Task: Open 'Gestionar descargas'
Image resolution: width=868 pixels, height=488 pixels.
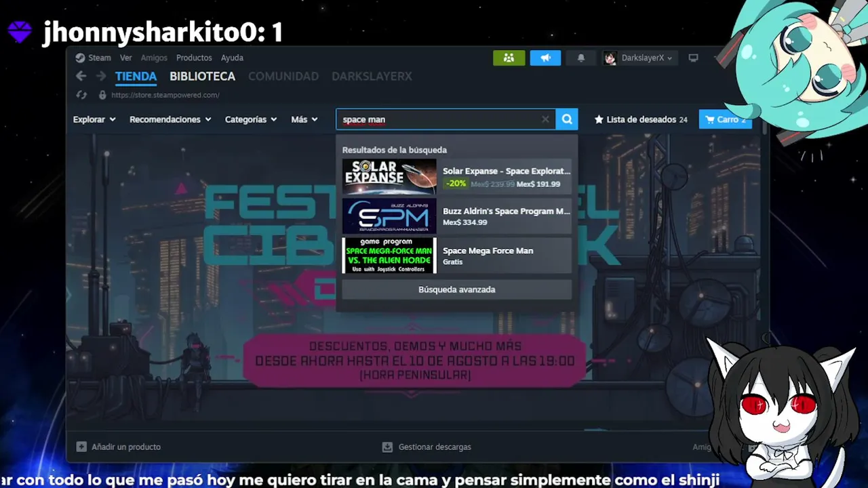Action: [x=435, y=447]
